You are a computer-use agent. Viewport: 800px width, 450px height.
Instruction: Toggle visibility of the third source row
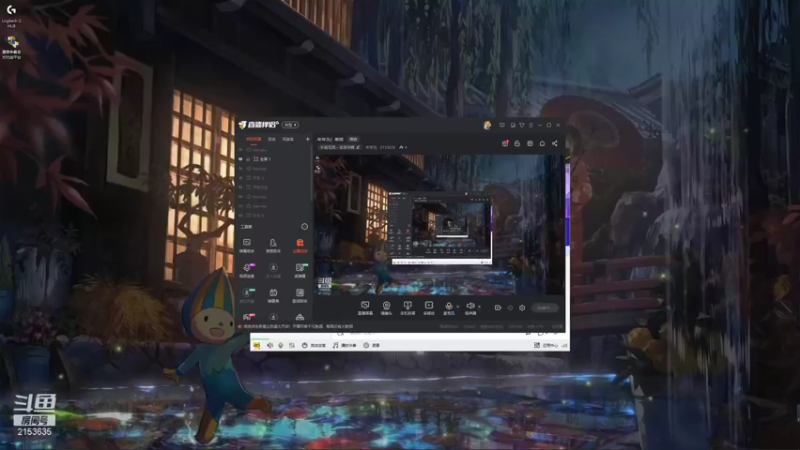(241, 168)
